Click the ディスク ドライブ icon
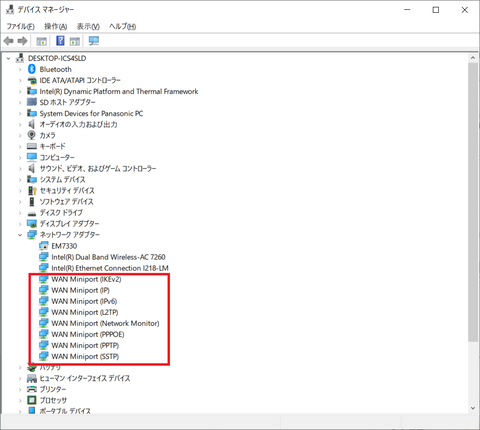Viewport: 480px width, 430px height. 32,213
